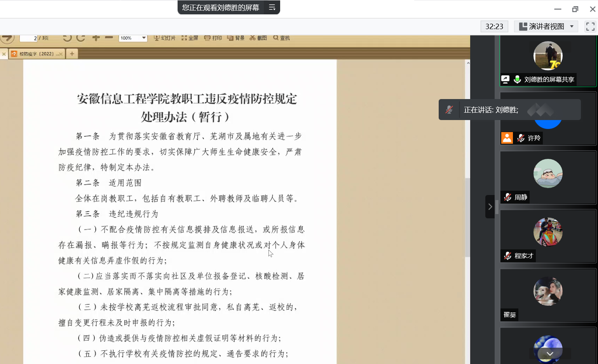Open a new document tab with plus
The image size is (598, 364).
[x=71, y=54]
